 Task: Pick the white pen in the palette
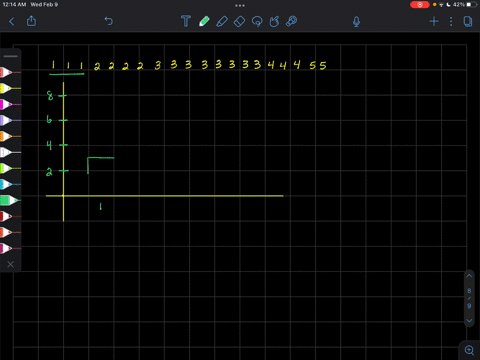[10, 152]
